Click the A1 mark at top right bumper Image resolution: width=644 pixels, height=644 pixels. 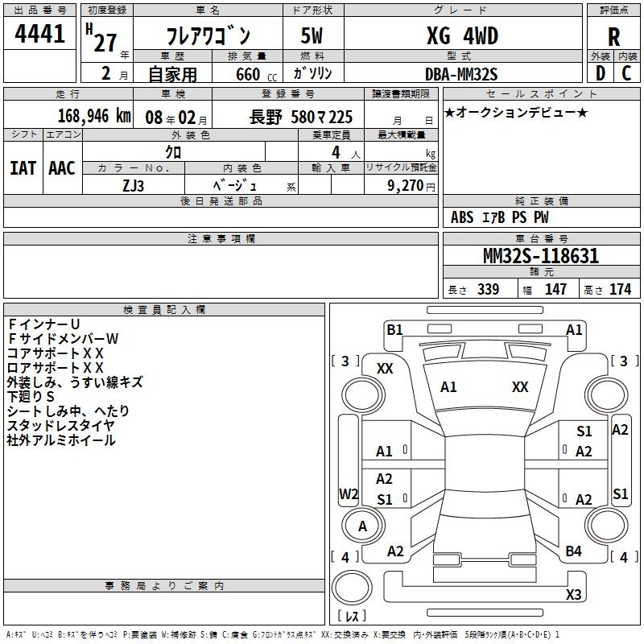[574, 329]
